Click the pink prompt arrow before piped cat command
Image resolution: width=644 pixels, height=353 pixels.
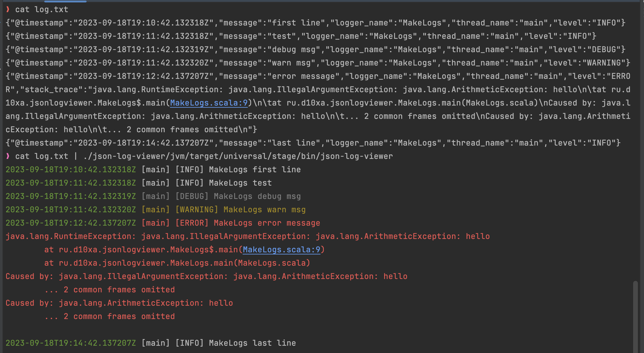click(8, 156)
